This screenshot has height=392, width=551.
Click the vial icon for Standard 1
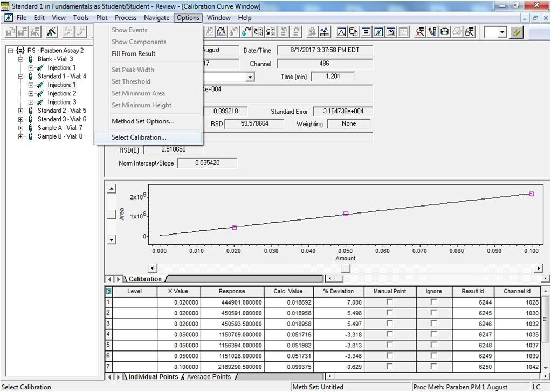pyautogui.click(x=31, y=76)
